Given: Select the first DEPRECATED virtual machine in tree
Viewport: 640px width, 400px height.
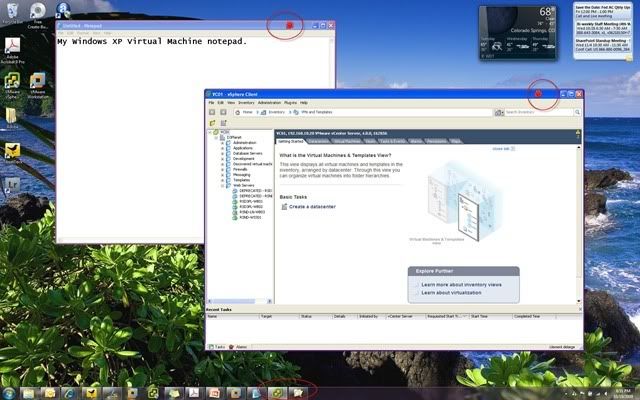Looking at the screenshot, I should (x=256, y=191).
